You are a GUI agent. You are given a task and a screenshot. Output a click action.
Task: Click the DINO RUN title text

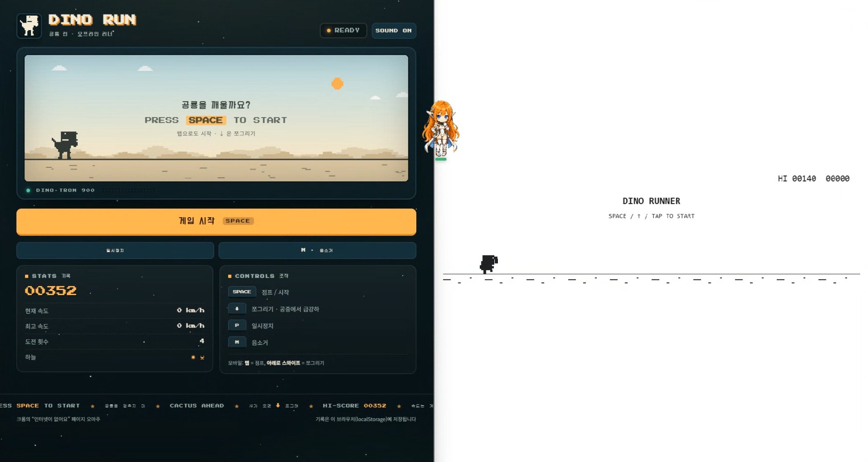pos(92,20)
